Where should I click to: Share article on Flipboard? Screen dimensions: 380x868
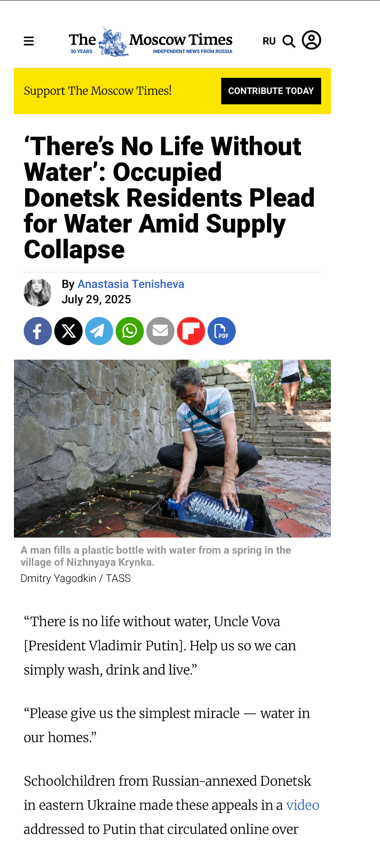[191, 331]
